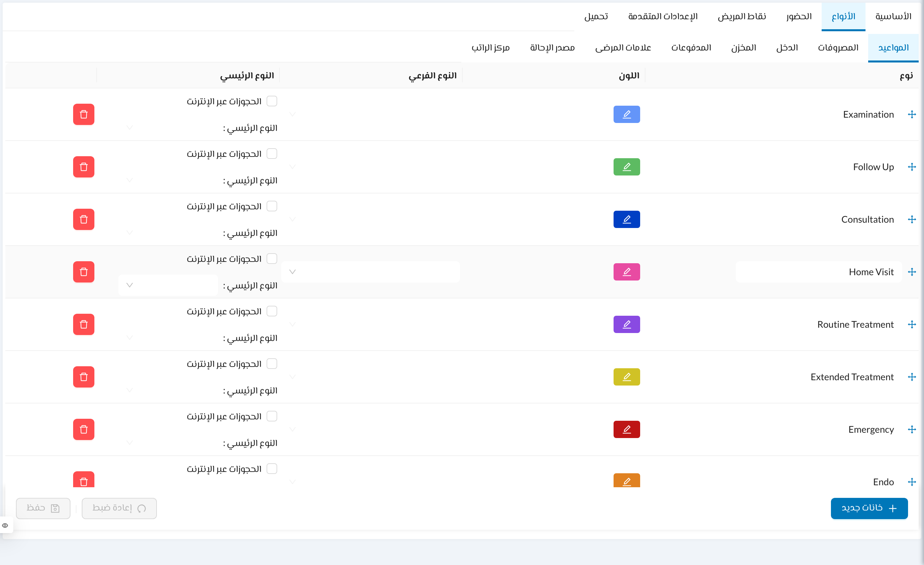Viewport: 924px width, 565px height.
Task: Open main type dropdown for Emergency
Action: [168, 442]
